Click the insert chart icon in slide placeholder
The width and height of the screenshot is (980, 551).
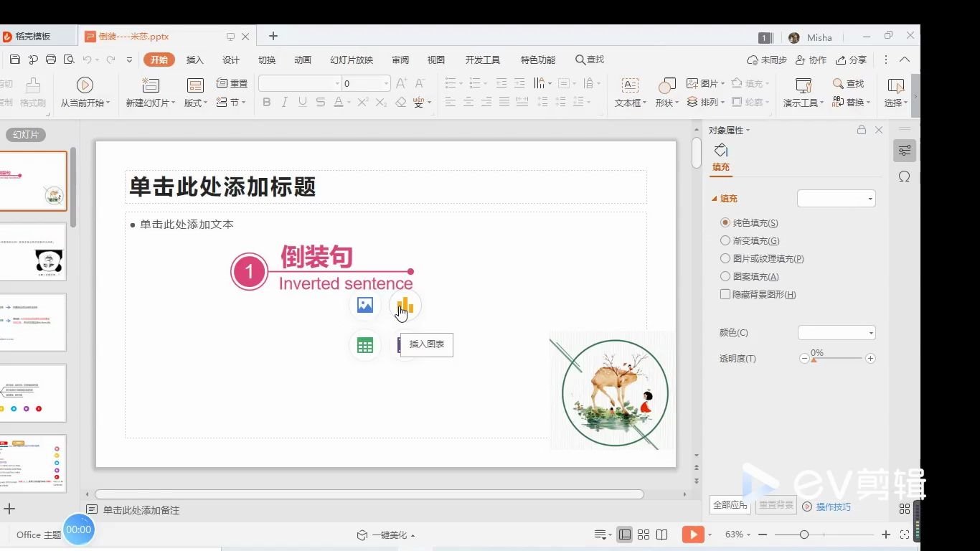[x=405, y=306]
